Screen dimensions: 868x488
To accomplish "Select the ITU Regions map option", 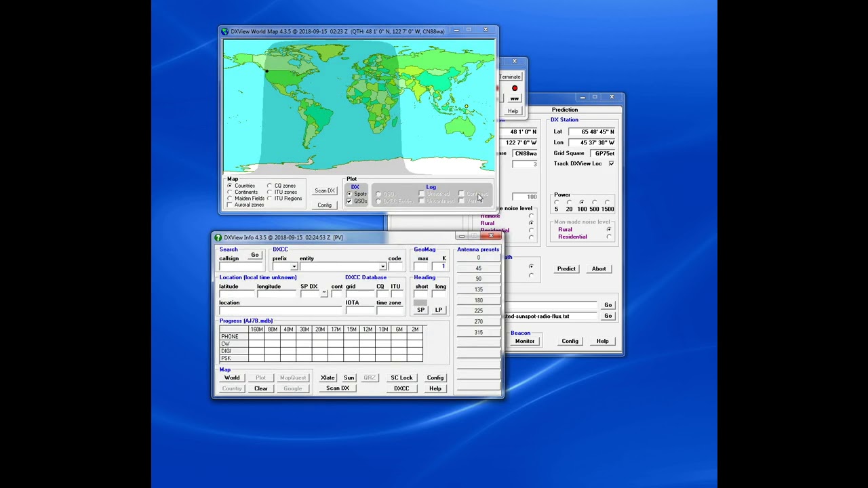I will pyautogui.click(x=269, y=199).
